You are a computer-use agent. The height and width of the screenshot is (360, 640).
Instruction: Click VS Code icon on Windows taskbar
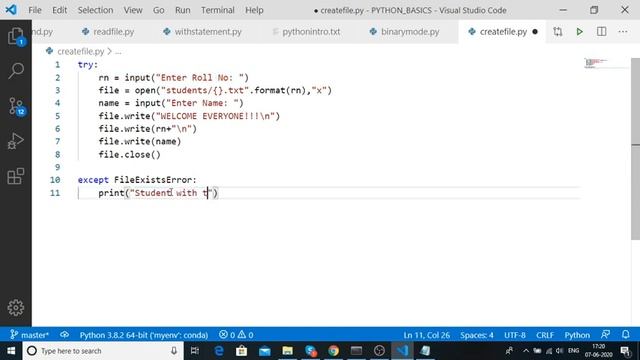402,351
